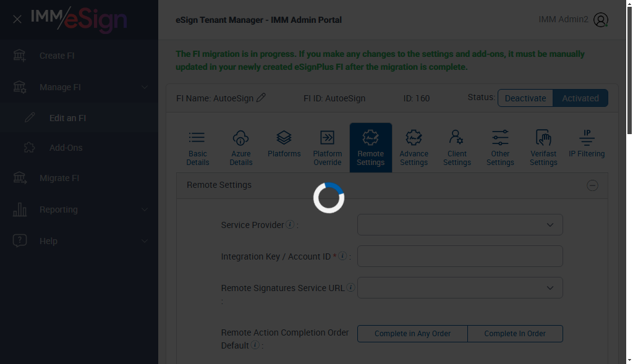This screenshot has height=364, width=633.
Task: Click the Remote Settings section header text
Action: (219, 185)
